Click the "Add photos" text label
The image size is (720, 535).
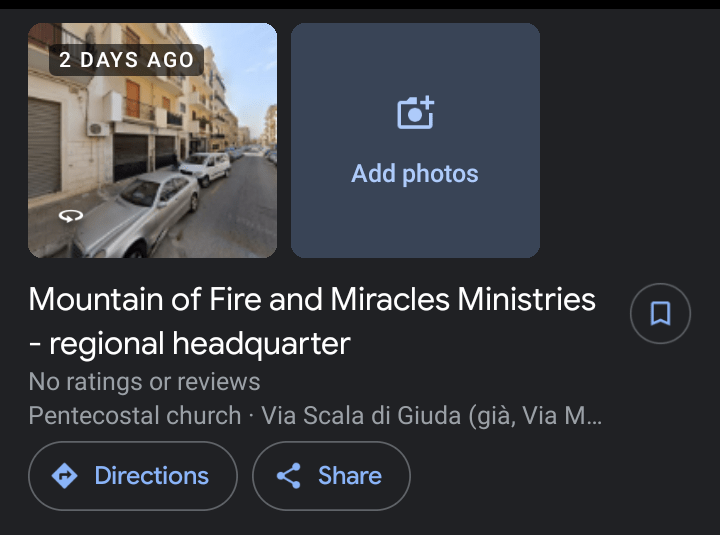click(x=415, y=173)
